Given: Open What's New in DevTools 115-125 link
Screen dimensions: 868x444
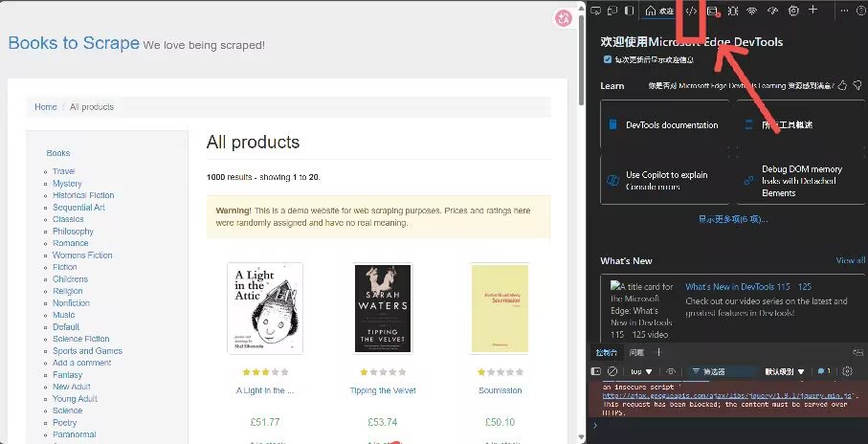Looking at the screenshot, I should pyautogui.click(x=747, y=287).
